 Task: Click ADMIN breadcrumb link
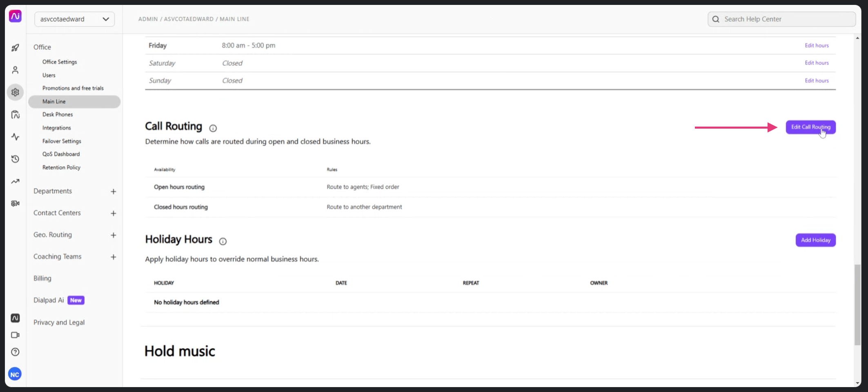[148, 19]
